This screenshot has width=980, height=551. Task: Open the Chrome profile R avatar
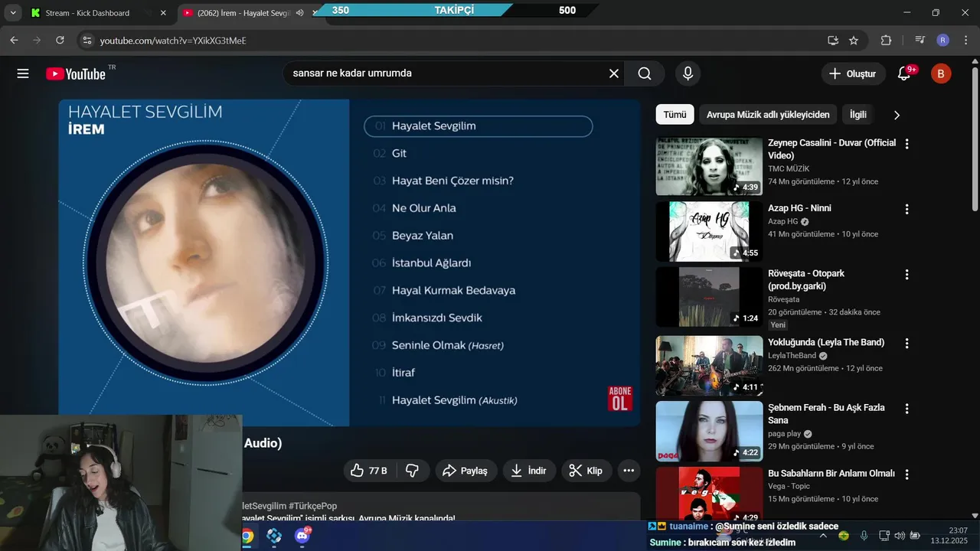942,40
